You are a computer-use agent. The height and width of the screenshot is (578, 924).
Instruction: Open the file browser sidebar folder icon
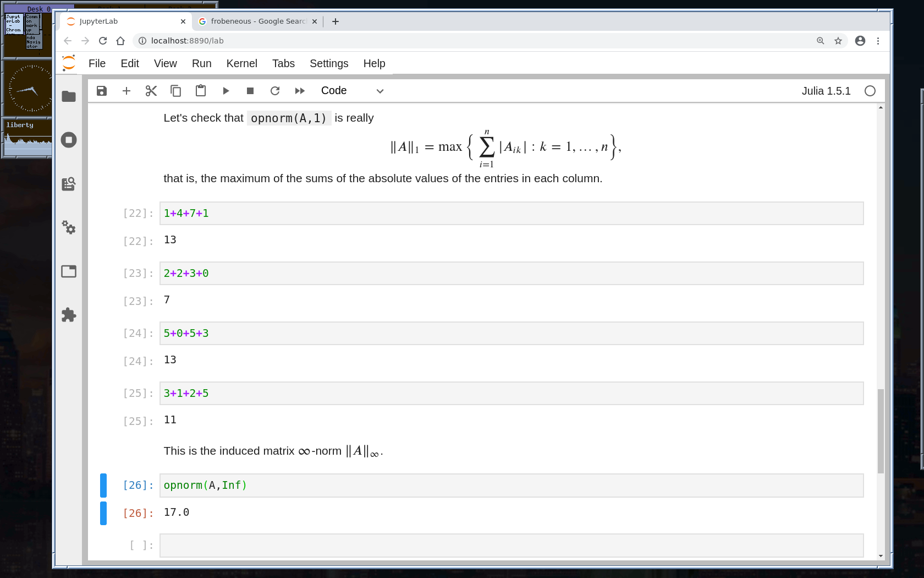[69, 96]
